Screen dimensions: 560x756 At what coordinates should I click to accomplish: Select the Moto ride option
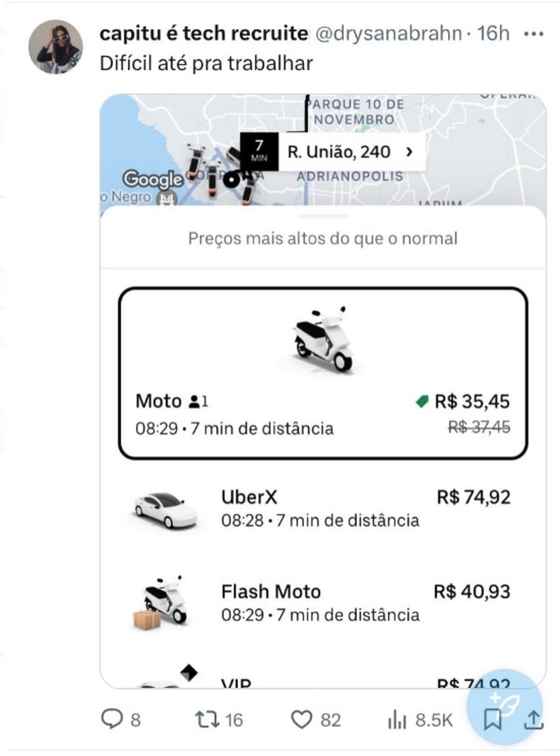(x=323, y=372)
